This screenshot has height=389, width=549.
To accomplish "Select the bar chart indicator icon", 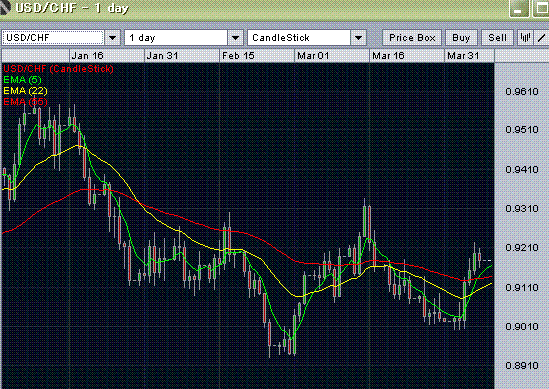I will tap(525, 37).
